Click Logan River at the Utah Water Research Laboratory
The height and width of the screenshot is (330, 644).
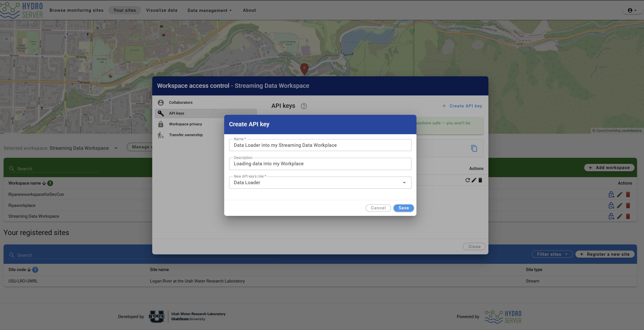tap(197, 281)
